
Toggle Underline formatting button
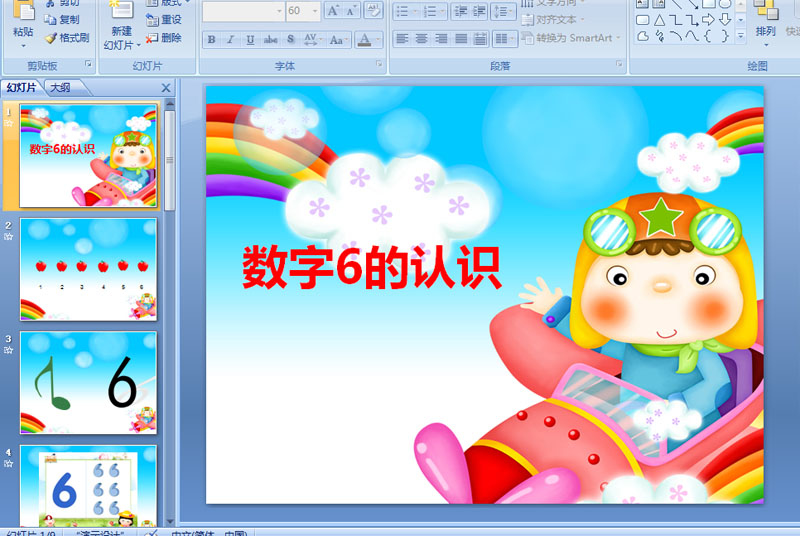coord(250,40)
